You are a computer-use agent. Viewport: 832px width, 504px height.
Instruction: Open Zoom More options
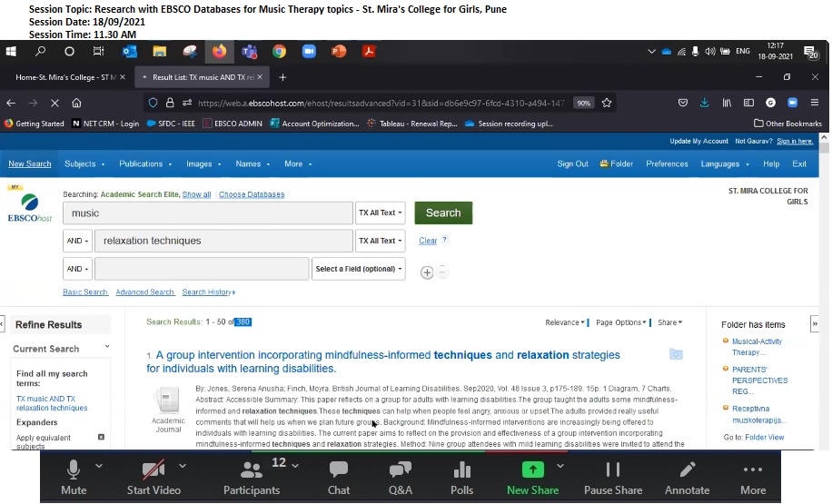click(x=753, y=478)
